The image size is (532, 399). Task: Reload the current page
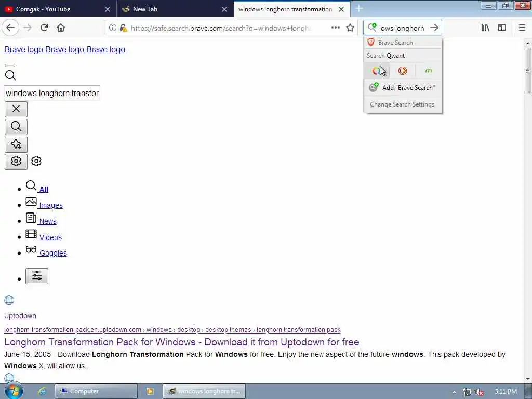[x=44, y=28]
